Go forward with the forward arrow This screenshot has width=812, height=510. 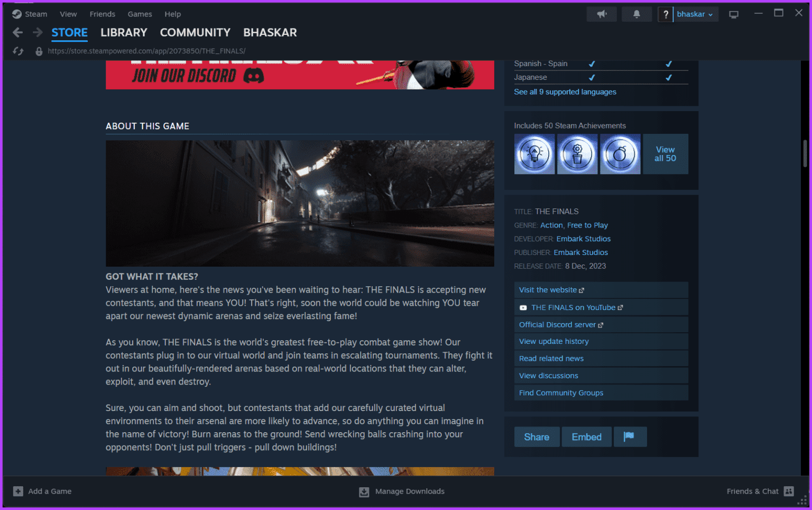38,33
